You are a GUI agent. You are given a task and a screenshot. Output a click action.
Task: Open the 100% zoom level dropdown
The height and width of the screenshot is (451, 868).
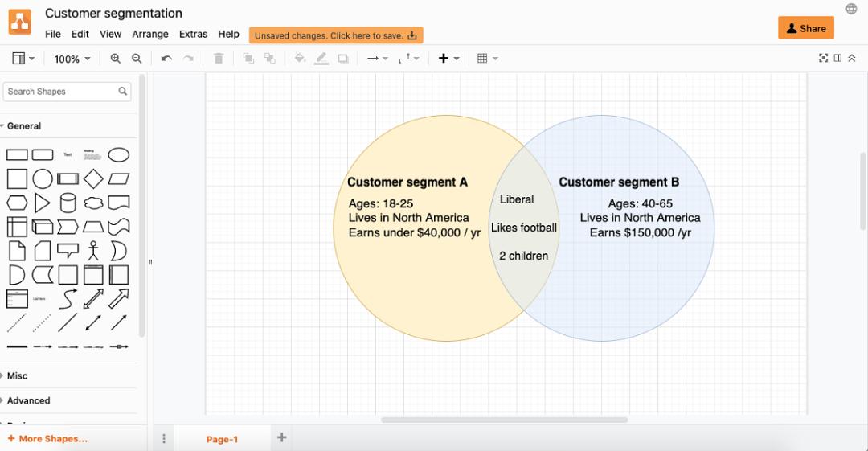point(72,59)
